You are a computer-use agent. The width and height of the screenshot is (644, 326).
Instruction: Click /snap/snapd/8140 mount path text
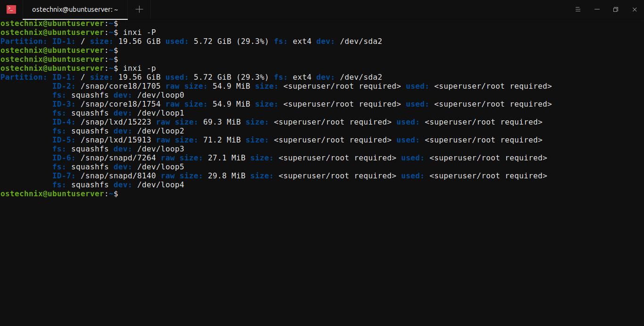(x=118, y=176)
